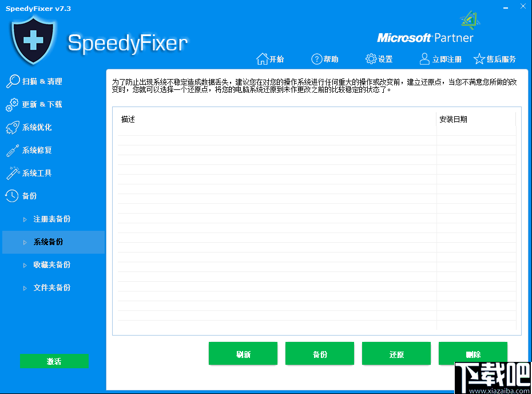
Task: Click the 售后服务 star icon
Action: point(479,58)
